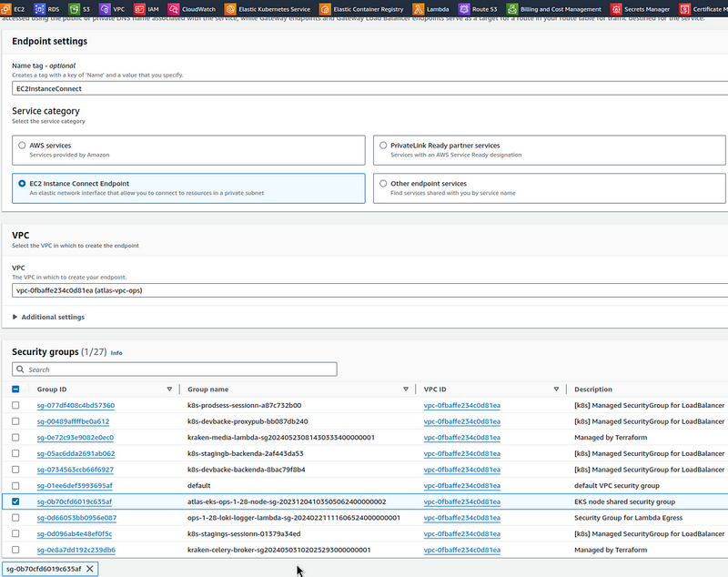
Task: Open the RDS service shortcut icon
Action: 42,9
